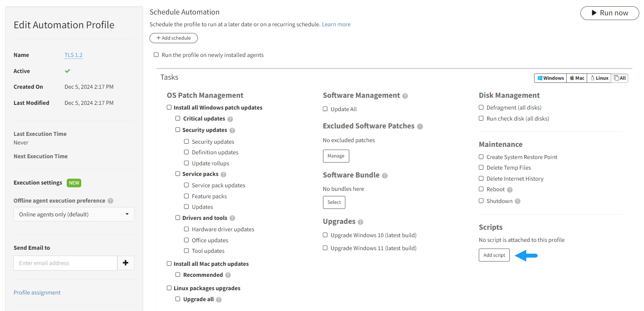Switch task filter to Linux
This screenshot has height=311, width=644.
[599, 78]
